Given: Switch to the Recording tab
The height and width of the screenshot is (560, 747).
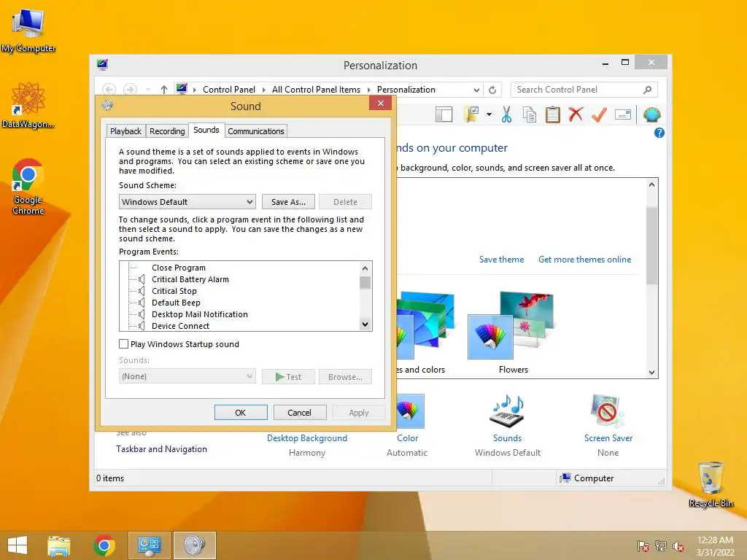Looking at the screenshot, I should (x=167, y=131).
